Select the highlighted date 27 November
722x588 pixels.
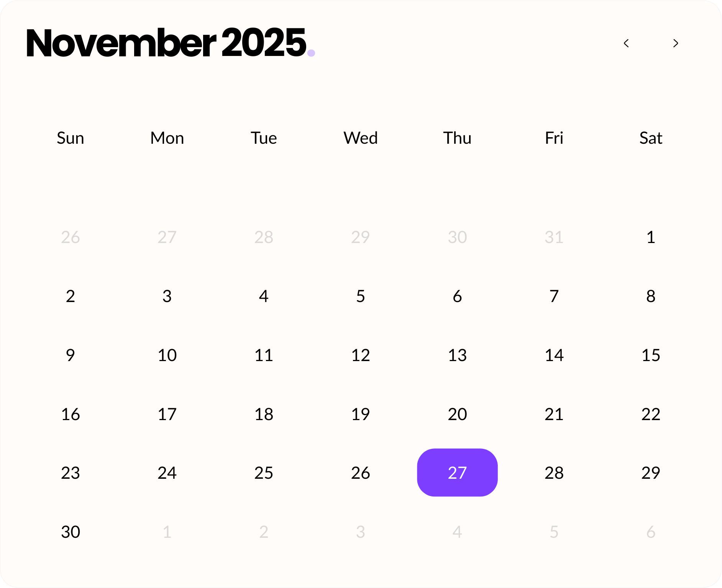coord(457,473)
